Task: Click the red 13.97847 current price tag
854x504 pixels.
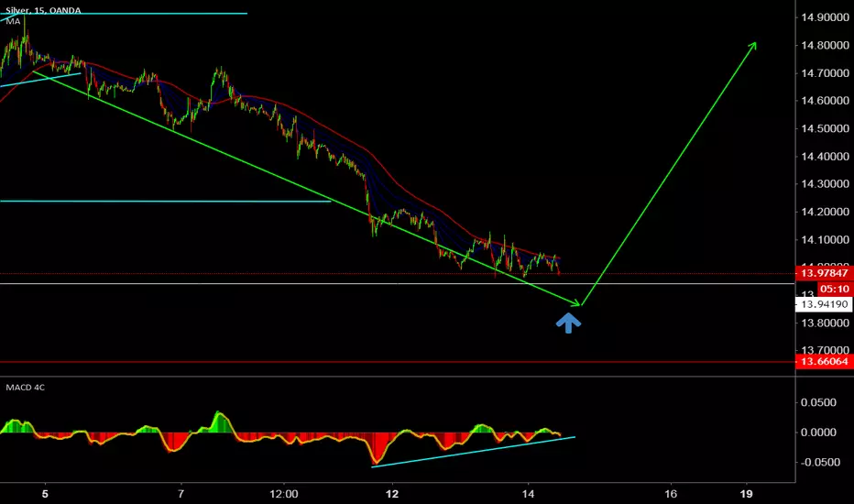Action: pos(825,273)
